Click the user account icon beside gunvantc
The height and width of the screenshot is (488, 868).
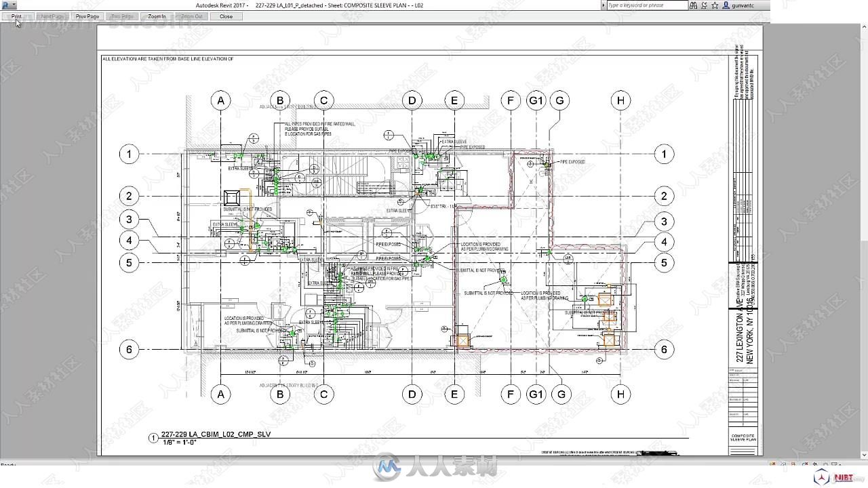pyautogui.click(x=726, y=5)
